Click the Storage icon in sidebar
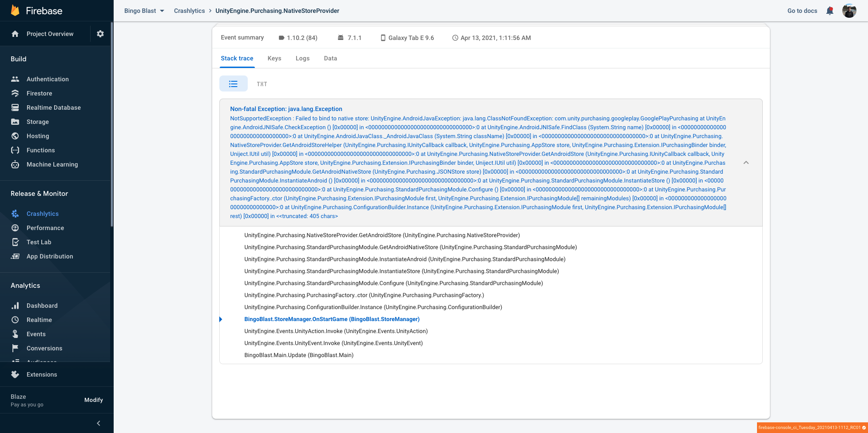This screenshot has height=433, width=868. tap(15, 122)
